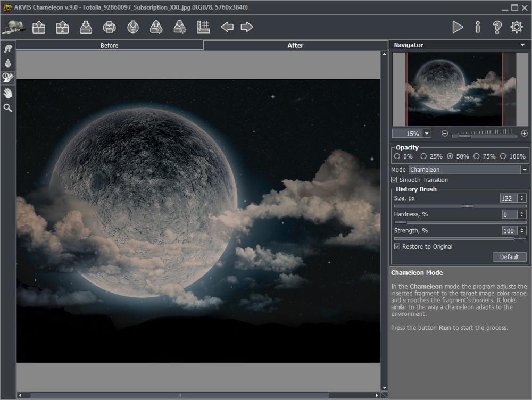Toggle Restore to Original checkbox
Viewport: 532px width, 400px height.
click(x=397, y=247)
